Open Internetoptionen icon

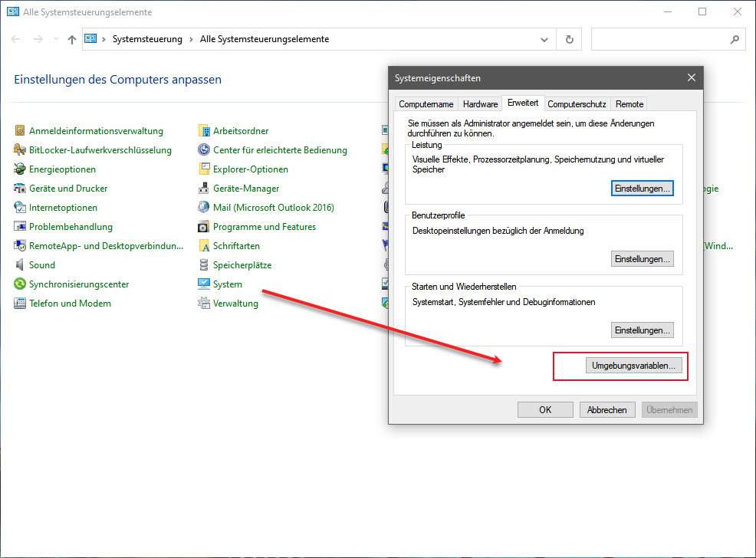[20, 207]
